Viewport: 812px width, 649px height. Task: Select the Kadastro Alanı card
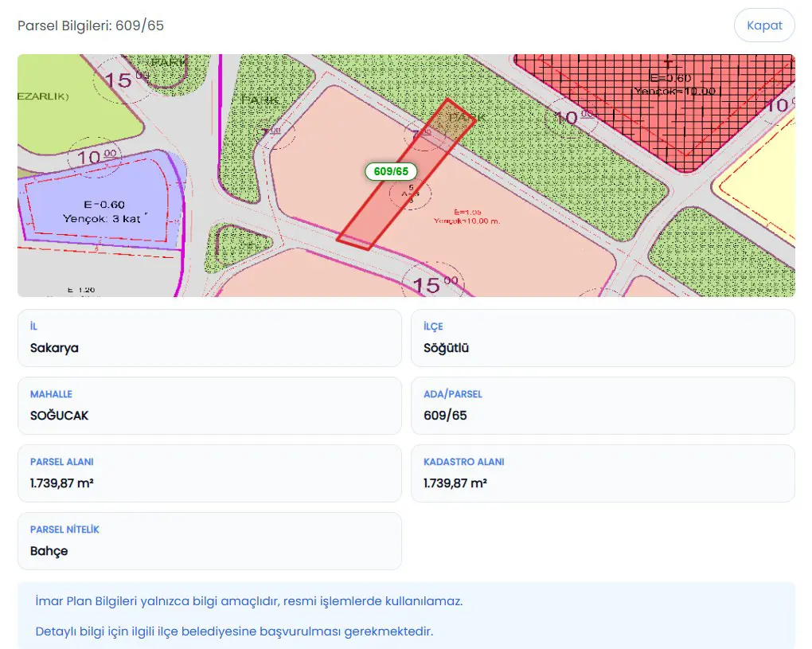pyautogui.click(x=603, y=474)
